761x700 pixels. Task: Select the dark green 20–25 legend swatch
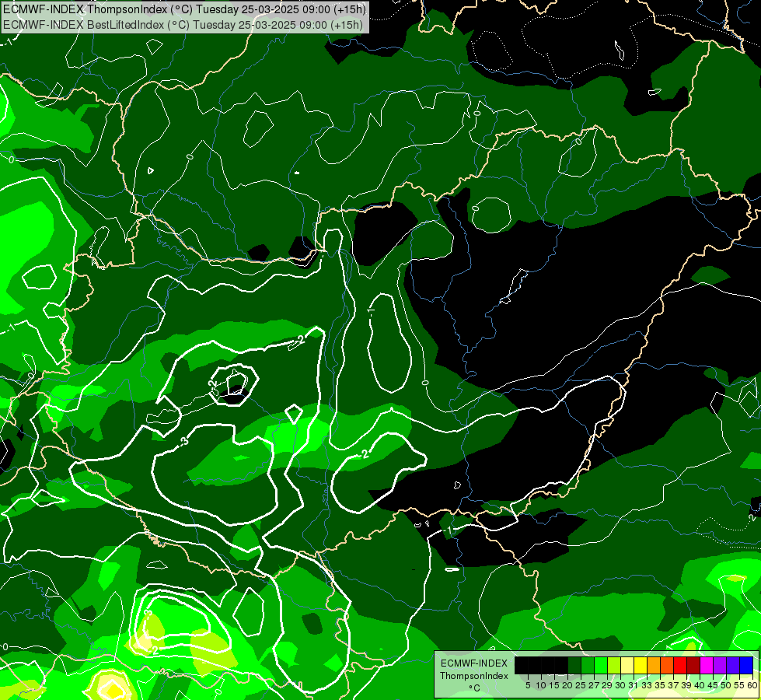click(574, 665)
